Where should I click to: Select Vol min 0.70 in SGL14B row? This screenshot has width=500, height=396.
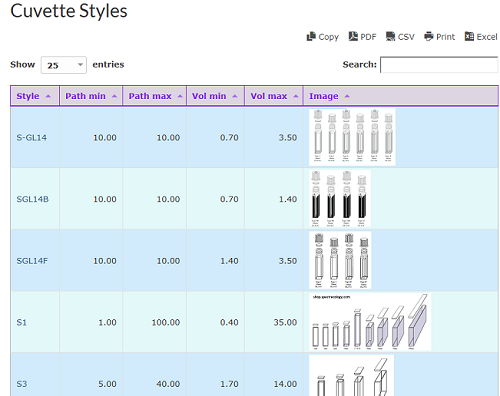pos(229,199)
